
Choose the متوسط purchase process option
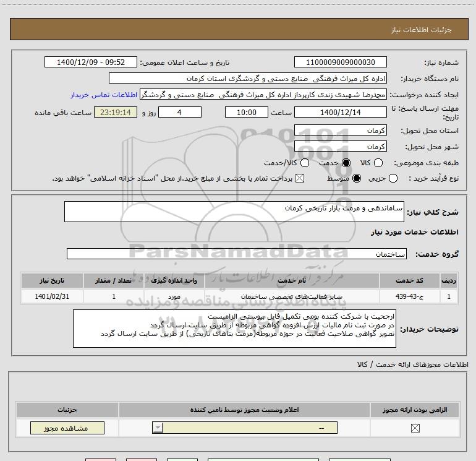[357, 178]
